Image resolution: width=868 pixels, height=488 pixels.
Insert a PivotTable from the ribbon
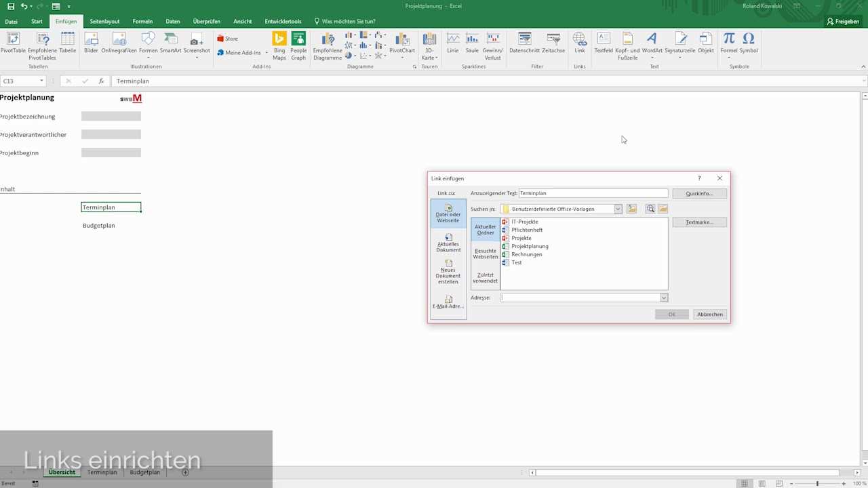13,43
